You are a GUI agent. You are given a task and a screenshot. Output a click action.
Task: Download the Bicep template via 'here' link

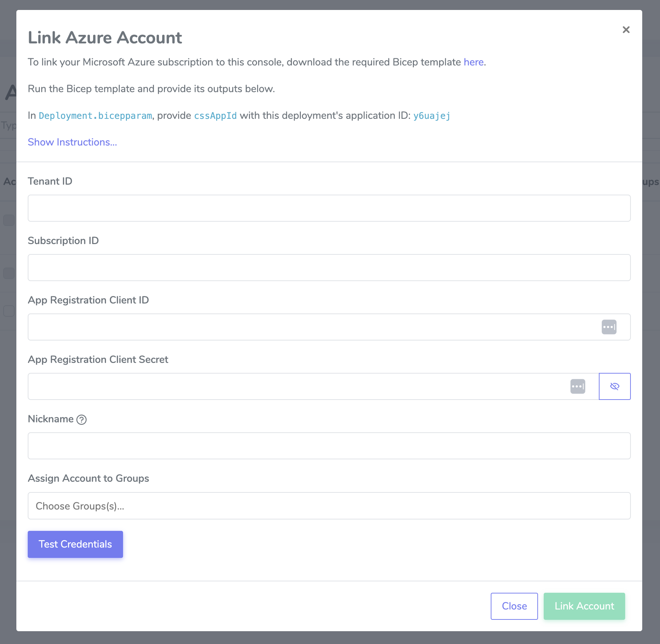point(473,62)
